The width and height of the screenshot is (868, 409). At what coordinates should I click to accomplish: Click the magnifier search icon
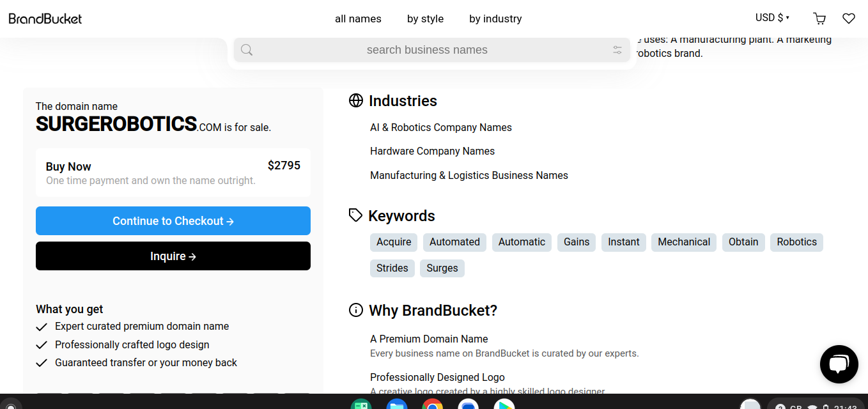pos(247,50)
